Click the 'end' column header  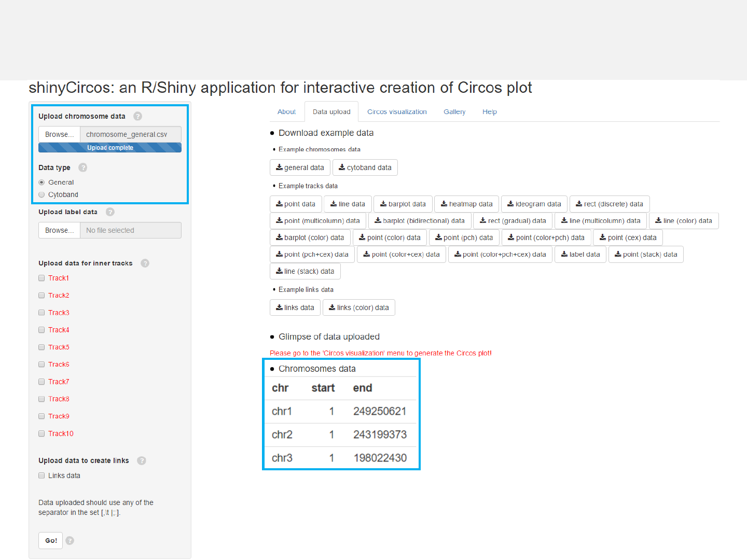tap(363, 388)
